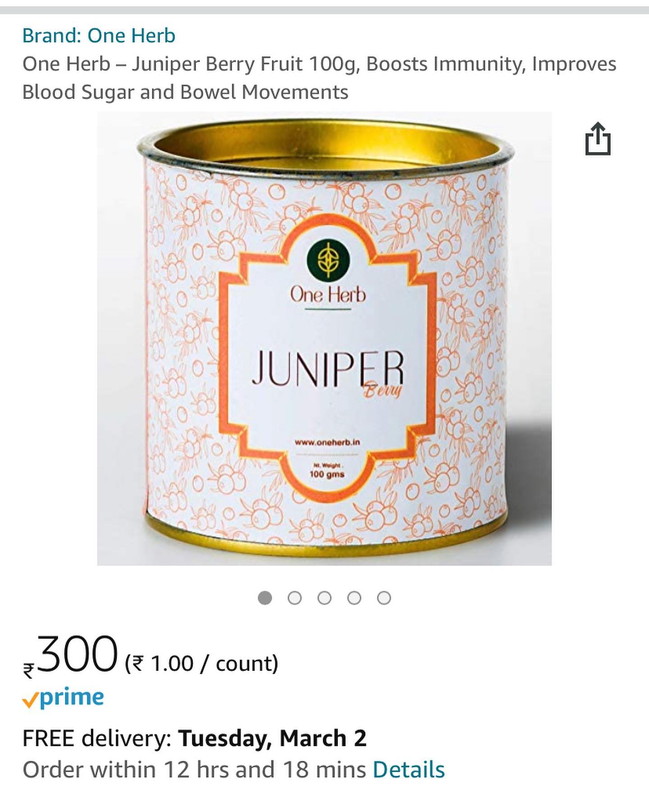Click www.oneherb.in on the tin label

point(328,442)
